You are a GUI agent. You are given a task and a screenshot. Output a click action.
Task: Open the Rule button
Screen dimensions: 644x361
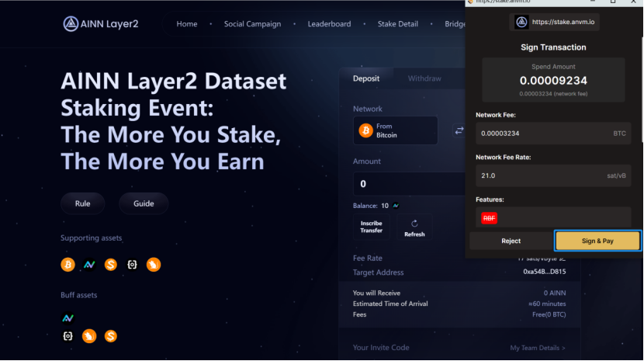coord(82,203)
